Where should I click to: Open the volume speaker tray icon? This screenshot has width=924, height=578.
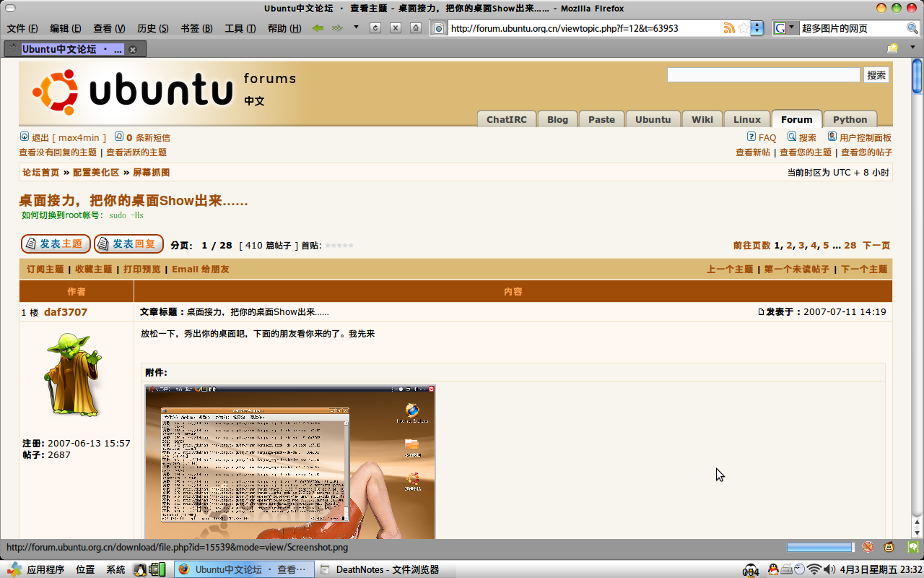coord(829,569)
